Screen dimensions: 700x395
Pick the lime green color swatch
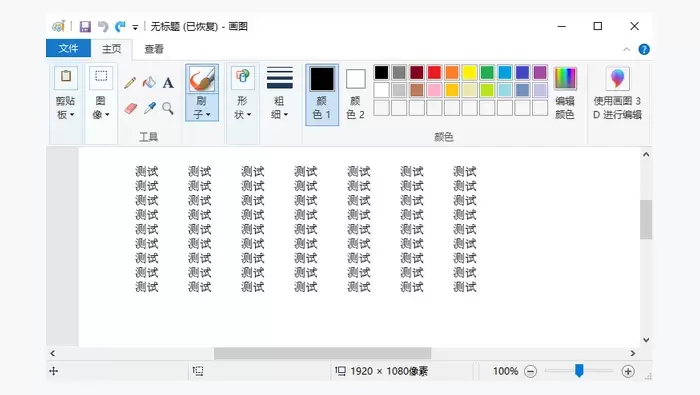487,90
